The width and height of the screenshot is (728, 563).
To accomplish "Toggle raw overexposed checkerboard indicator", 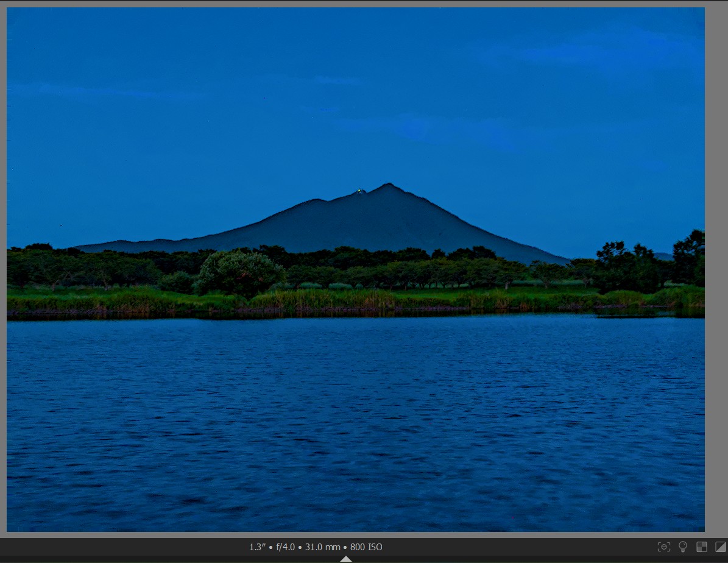I will [702, 547].
